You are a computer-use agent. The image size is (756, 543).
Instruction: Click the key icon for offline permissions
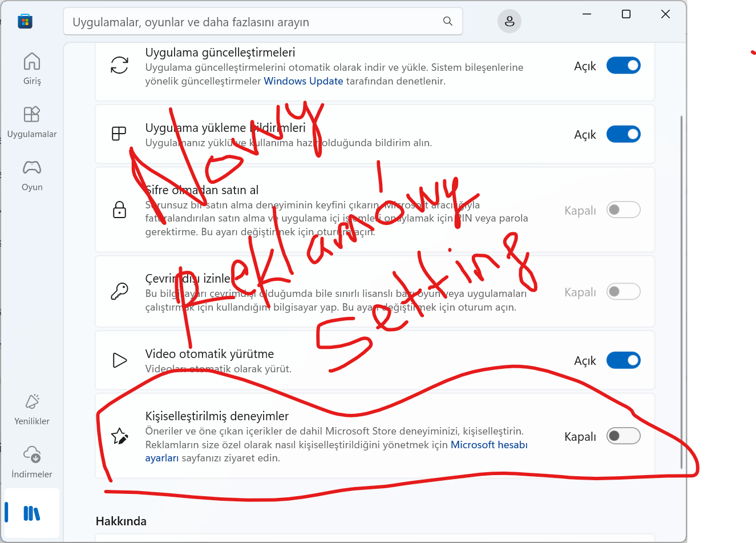click(119, 291)
